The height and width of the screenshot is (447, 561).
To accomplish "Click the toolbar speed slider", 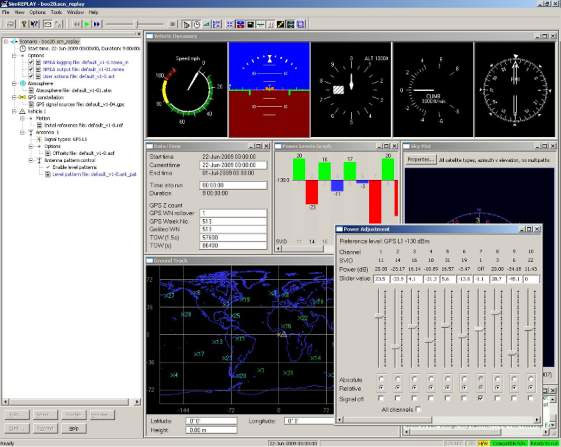I will pyautogui.click(x=136, y=24).
